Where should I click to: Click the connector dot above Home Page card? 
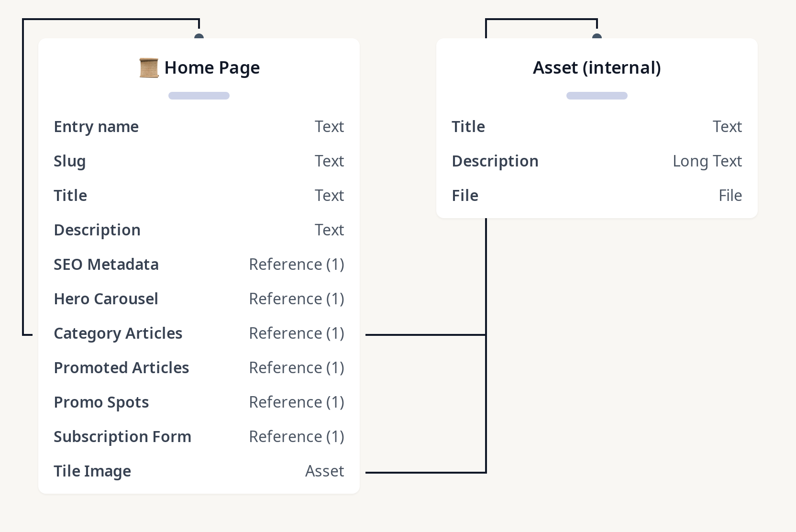tap(199, 37)
